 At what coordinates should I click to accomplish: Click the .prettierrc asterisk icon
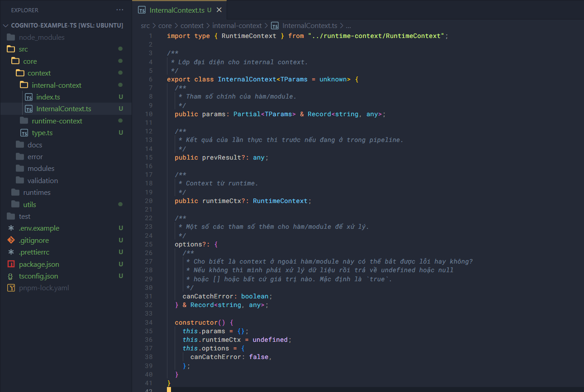(x=11, y=252)
